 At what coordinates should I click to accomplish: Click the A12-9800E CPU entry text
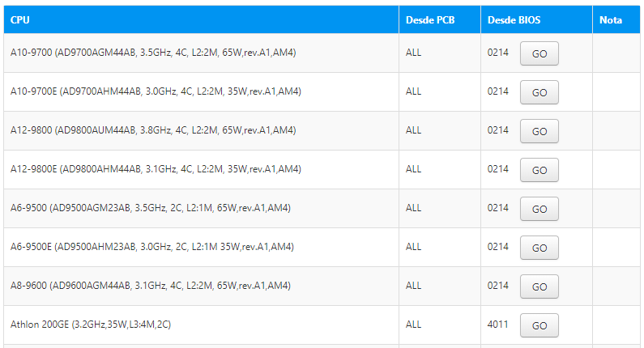click(156, 169)
